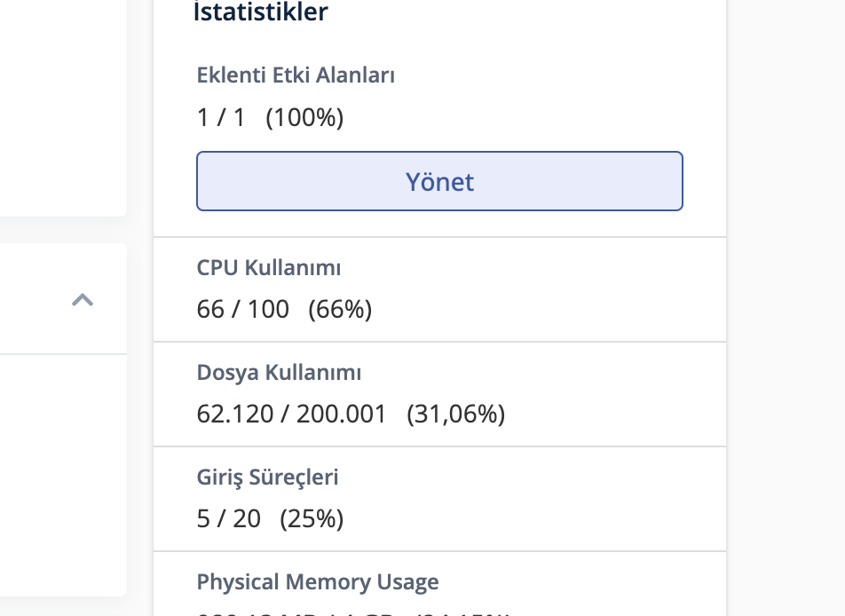The height and width of the screenshot is (616, 845).
Task: Click the Yönet button
Action: [x=439, y=181]
